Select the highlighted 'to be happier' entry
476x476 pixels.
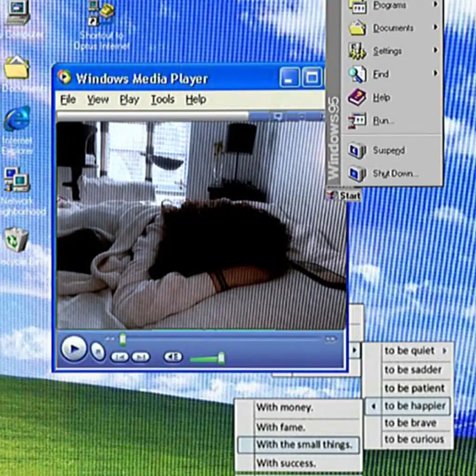[407, 406]
